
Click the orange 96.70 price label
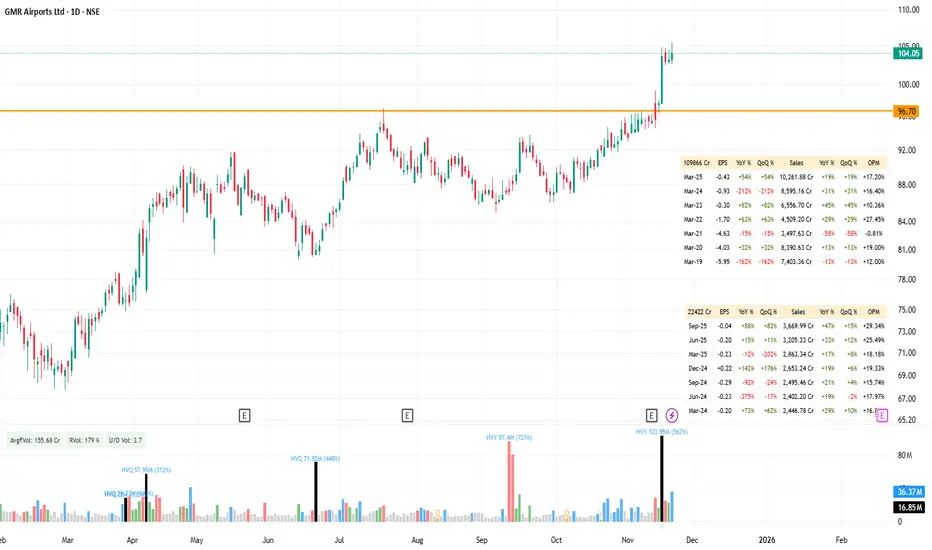(907, 111)
